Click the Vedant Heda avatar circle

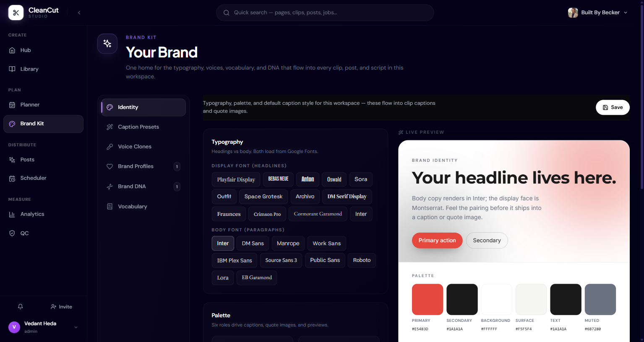(14, 327)
